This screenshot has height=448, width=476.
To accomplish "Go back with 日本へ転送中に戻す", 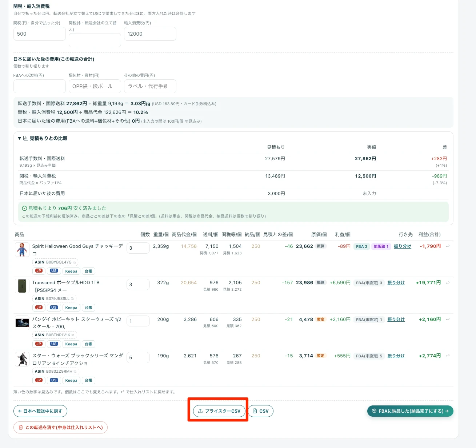I will point(40,411).
